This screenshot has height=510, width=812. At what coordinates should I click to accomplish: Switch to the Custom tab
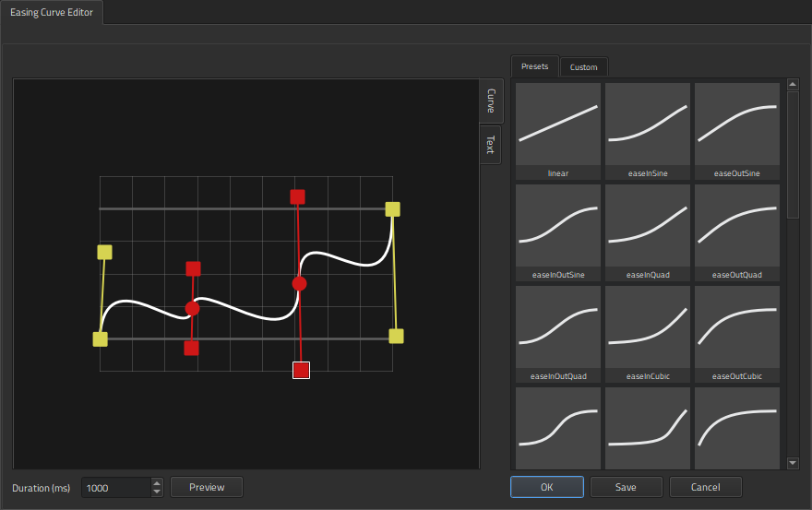tap(583, 67)
